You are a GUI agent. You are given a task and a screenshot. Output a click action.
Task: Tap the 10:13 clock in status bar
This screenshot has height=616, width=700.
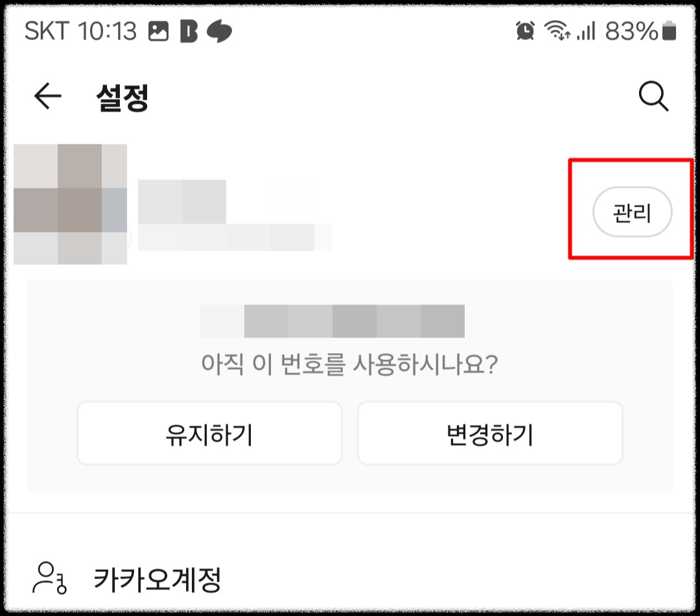[x=107, y=31]
